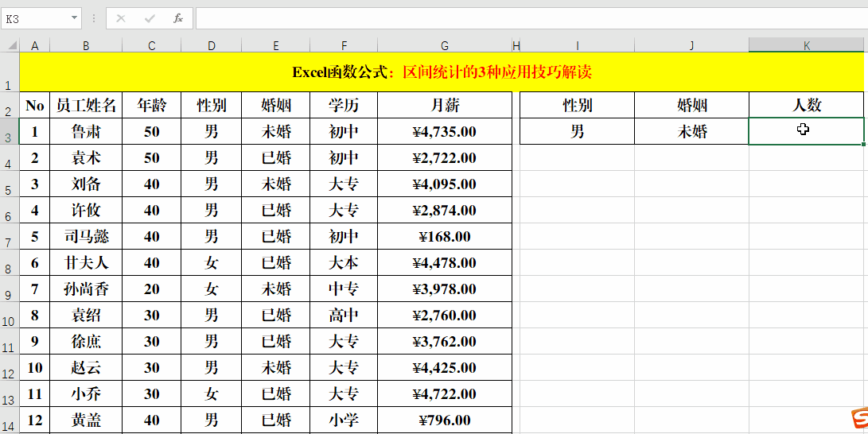Click the Insert Function fx icon
Screen dimensions: 868x434
[x=177, y=18]
